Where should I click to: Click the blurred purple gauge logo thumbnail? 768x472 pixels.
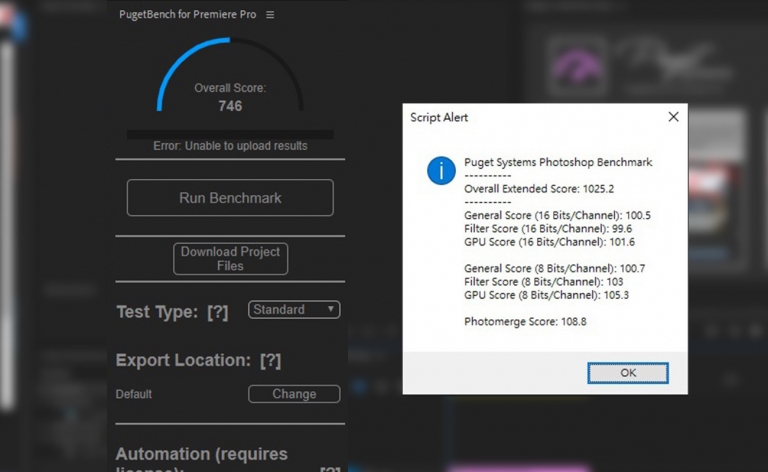click(578, 67)
